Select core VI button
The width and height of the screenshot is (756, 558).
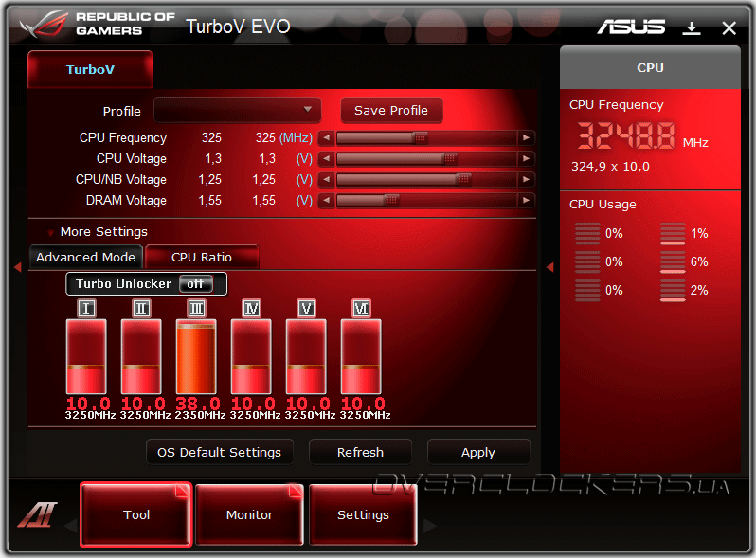[361, 308]
